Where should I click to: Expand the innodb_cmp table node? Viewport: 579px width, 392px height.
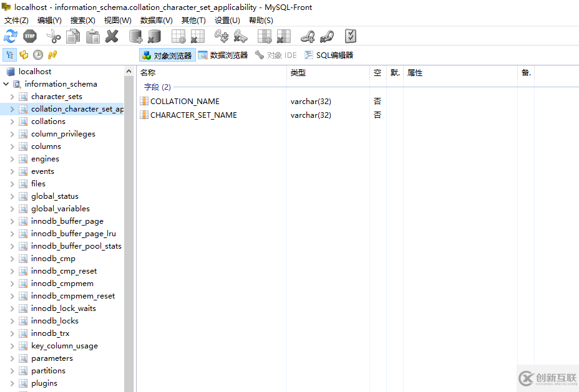click(12, 259)
